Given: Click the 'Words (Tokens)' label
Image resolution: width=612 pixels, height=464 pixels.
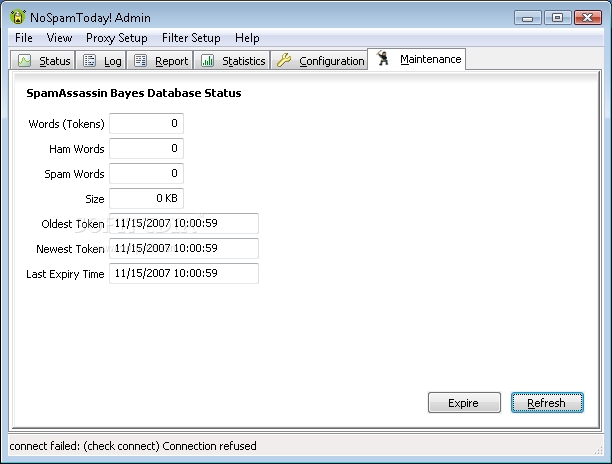Looking at the screenshot, I should point(66,124).
